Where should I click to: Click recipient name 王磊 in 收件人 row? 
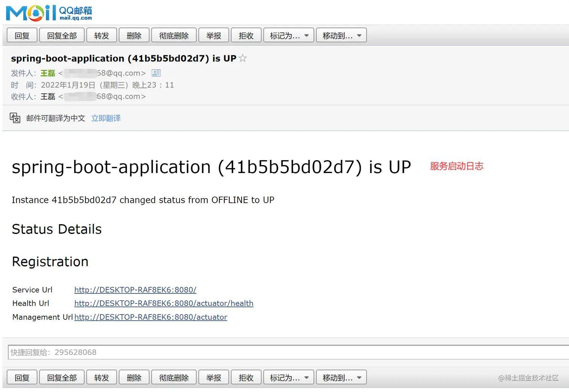pyautogui.click(x=48, y=97)
